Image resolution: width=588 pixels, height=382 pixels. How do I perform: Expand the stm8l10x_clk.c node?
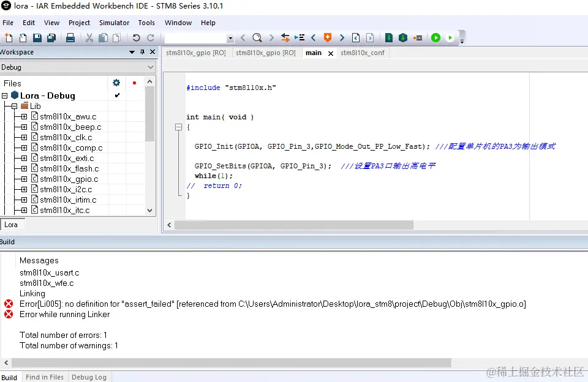click(x=24, y=138)
